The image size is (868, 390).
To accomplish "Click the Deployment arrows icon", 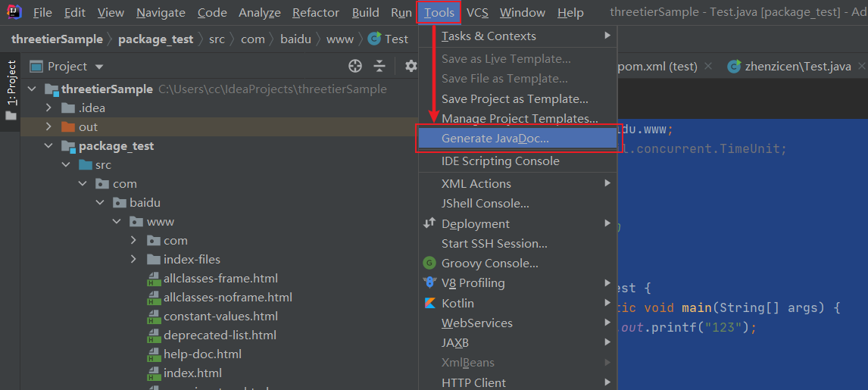I will [429, 223].
